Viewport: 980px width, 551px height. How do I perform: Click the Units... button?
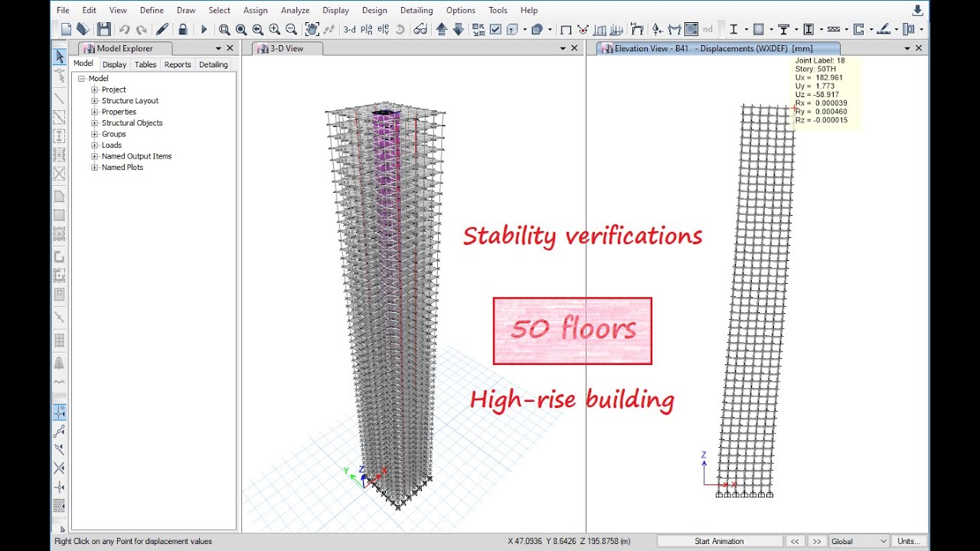(x=910, y=541)
